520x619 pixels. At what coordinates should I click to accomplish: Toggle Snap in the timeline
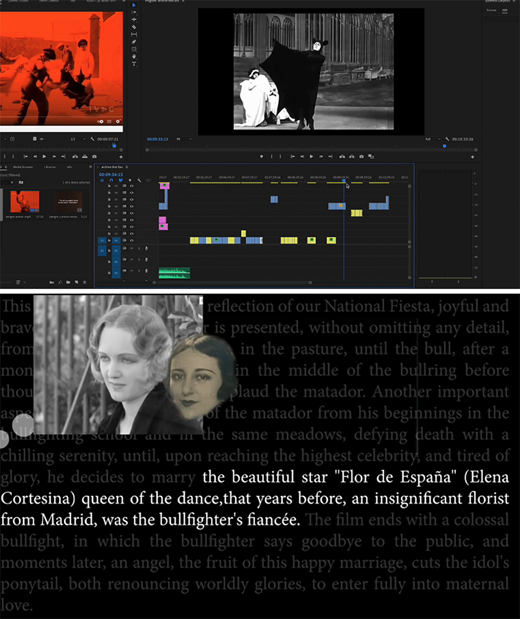pos(111,180)
